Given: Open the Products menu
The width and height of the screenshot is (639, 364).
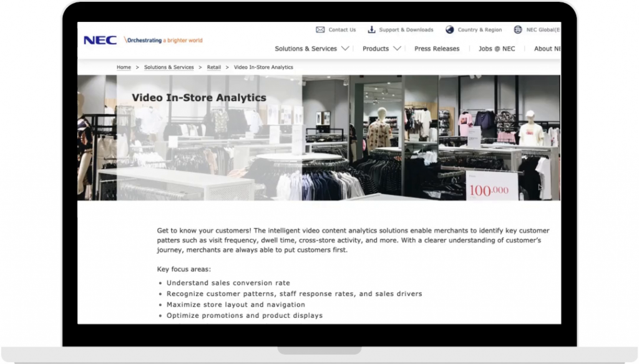Looking at the screenshot, I should pos(376,49).
